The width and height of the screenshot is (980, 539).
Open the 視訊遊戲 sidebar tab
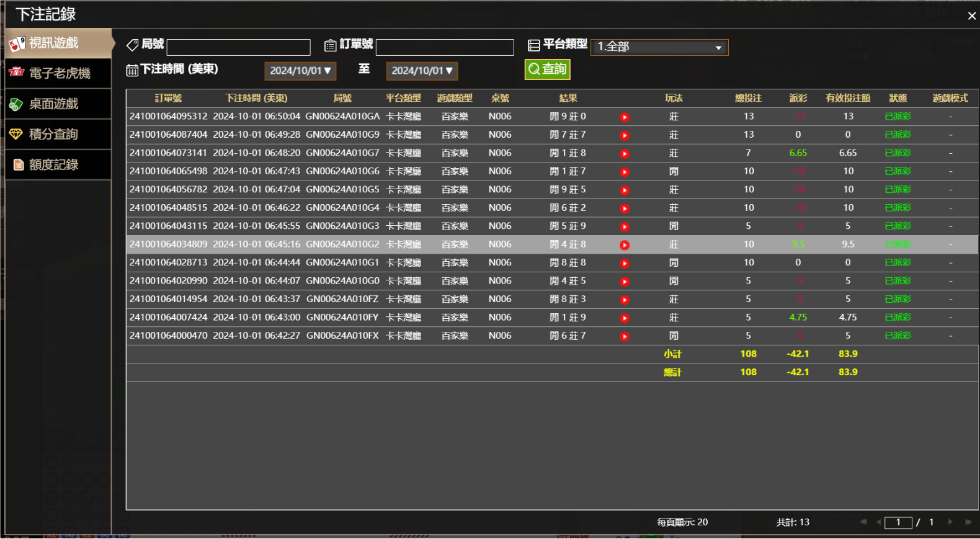(54, 43)
